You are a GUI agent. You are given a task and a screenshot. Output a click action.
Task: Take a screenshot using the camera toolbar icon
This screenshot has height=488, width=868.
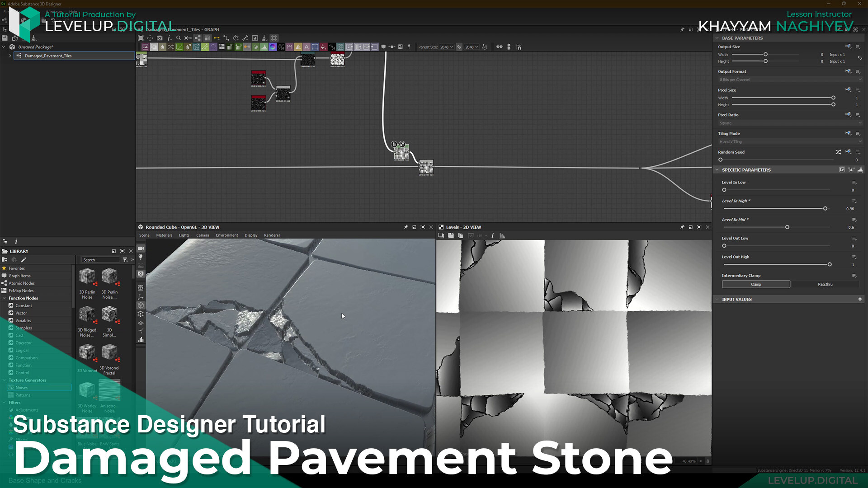[x=160, y=38]
